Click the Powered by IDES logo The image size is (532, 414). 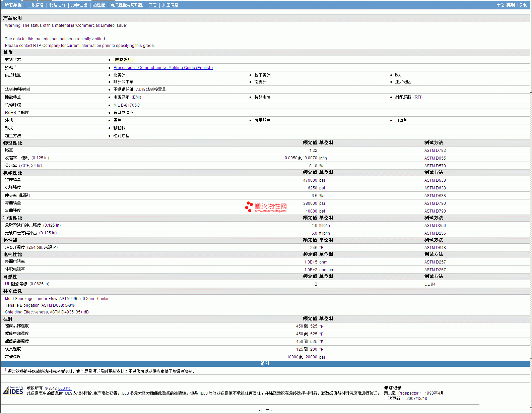click(13, 390)
